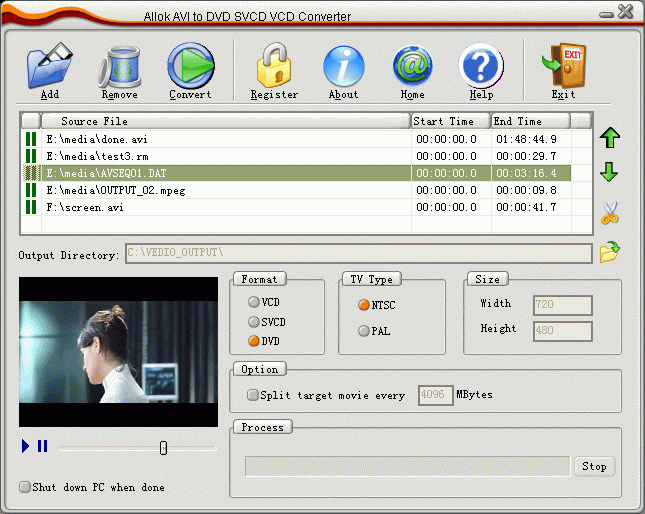Choose PAL TV type
645x514 pixels.
pyautogui.click(x=364, y=331)
